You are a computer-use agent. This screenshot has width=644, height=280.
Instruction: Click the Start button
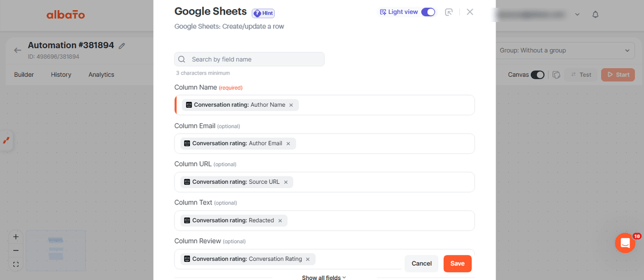tap(618, 75)
